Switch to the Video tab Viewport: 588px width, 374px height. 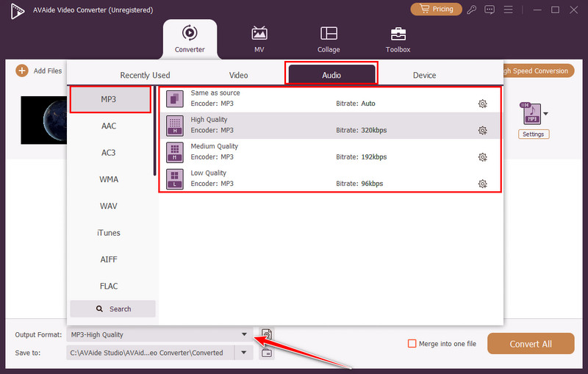click(x=238, y=75)
